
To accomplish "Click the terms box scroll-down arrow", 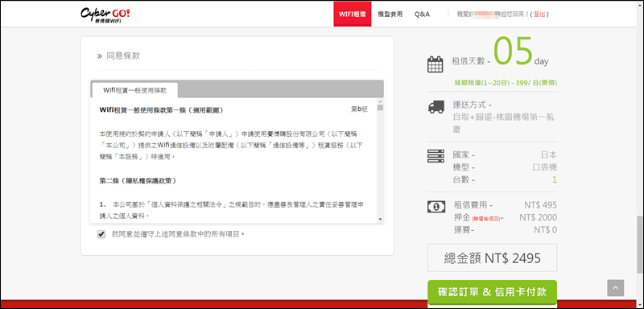I will pyautogui.click(x=380, y=220).
